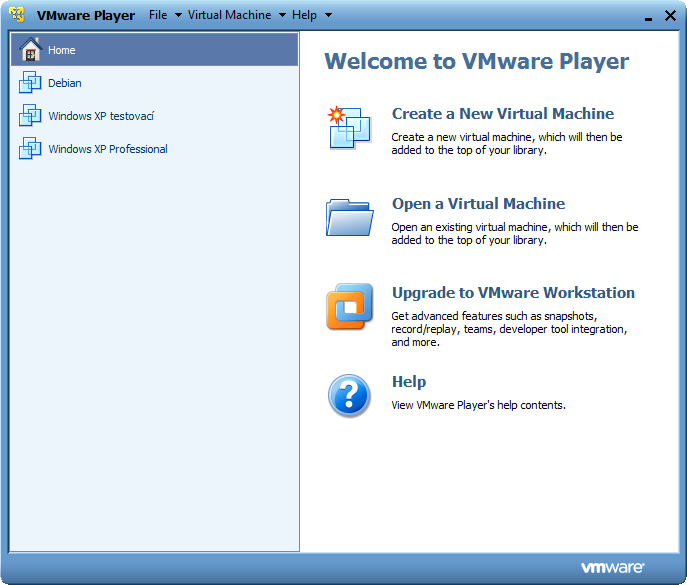687x585 pixels.
Task: Expand the Help menu dropdown arrow
Action: [328, 15]
